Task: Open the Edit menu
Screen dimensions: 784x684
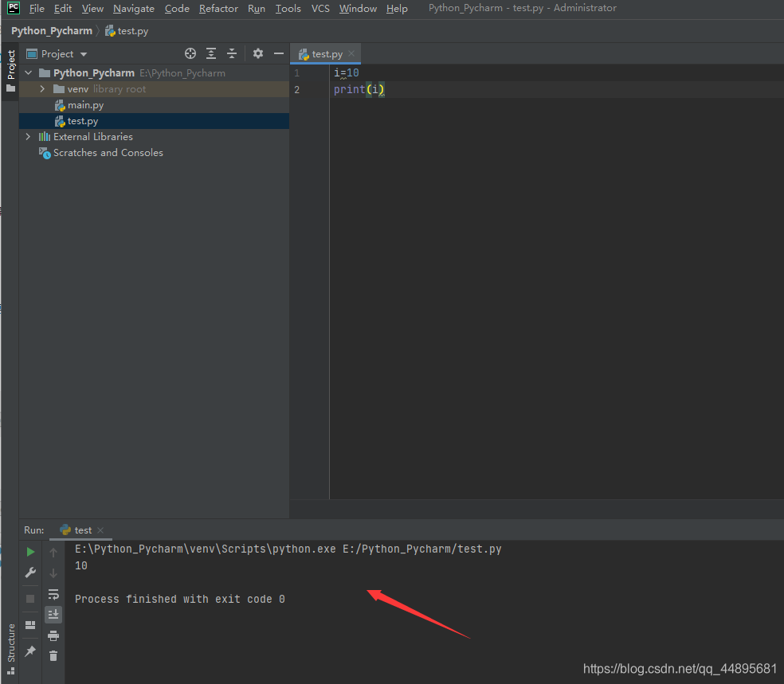Action: point(62,9)
